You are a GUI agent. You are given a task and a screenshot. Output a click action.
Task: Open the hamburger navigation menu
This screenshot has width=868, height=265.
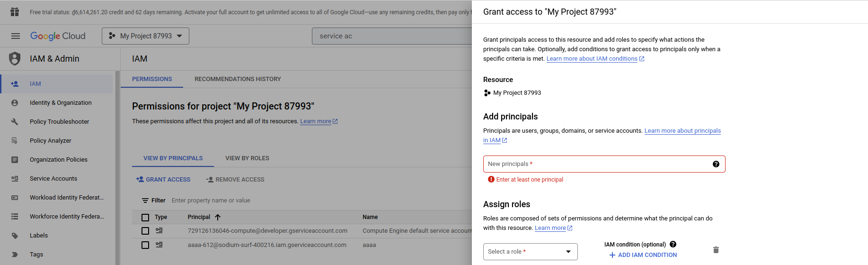pyautogui.click(x=16, y=36)
